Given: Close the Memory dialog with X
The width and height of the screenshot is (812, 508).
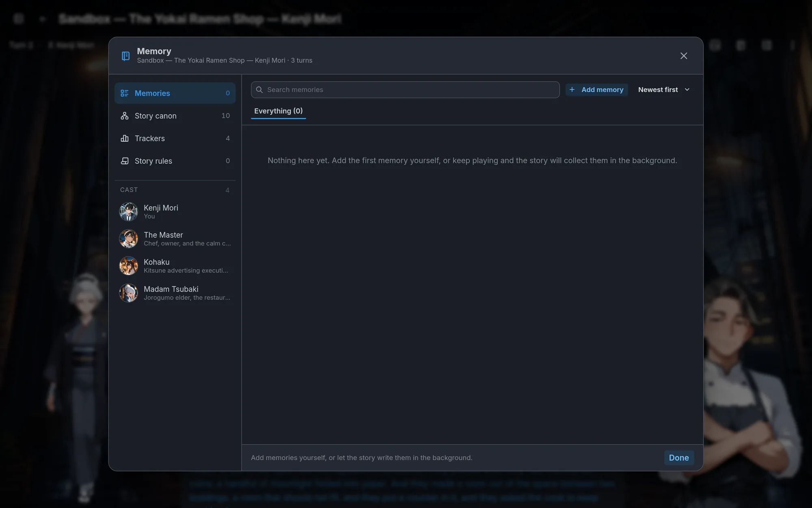Looking at the screenshot, I should pyautogui.click(x=684, y=56).
